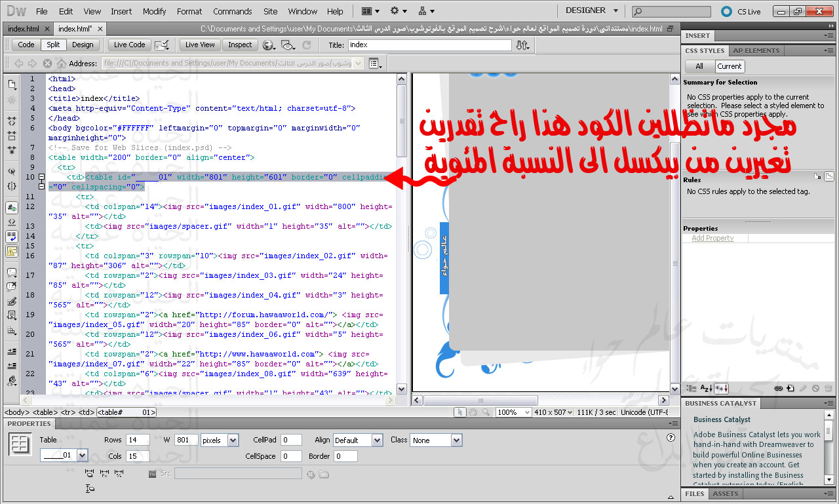Expand the Align Default dropdown
The width and height of the screenshot is (839, 504).
click(358, 440)
